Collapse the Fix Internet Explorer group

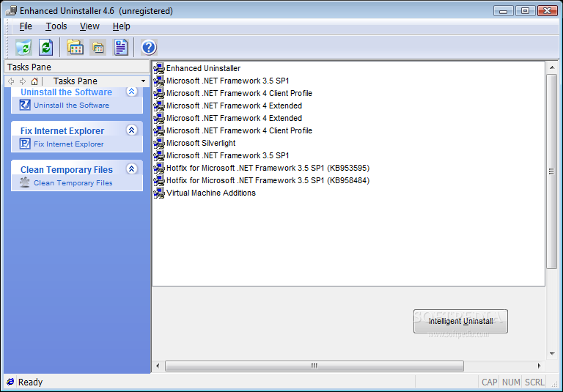[131, 130]
